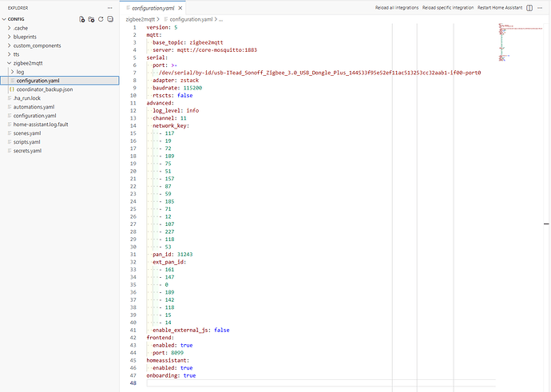Select the configuration.yaml editor tab

tap(153, 8)
